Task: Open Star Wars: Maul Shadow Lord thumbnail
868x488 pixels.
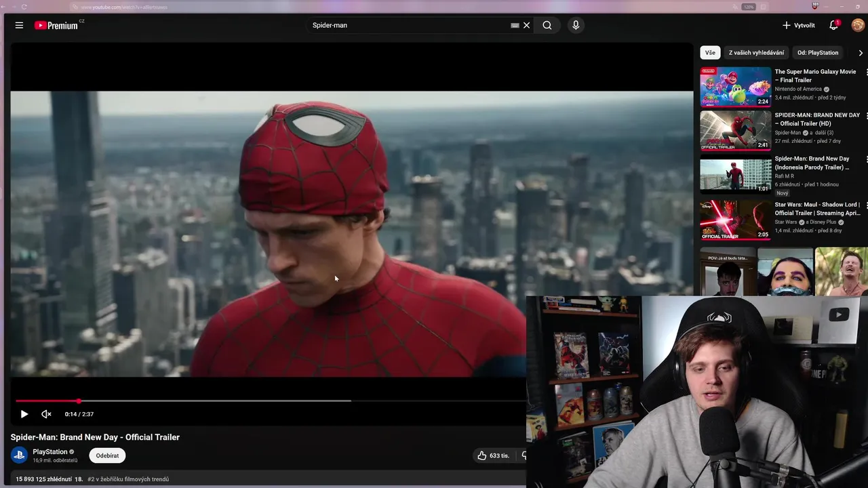Action: 735,220
